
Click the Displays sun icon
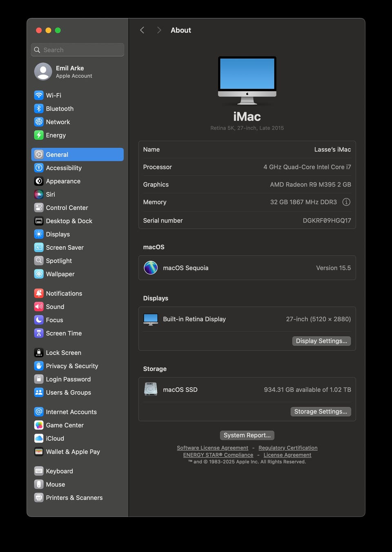[39, 234]
